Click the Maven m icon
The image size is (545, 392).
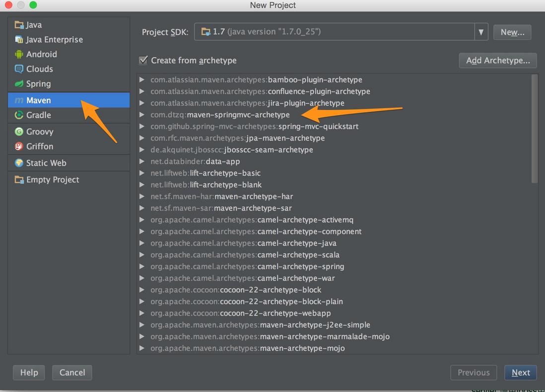click(19, 100)
